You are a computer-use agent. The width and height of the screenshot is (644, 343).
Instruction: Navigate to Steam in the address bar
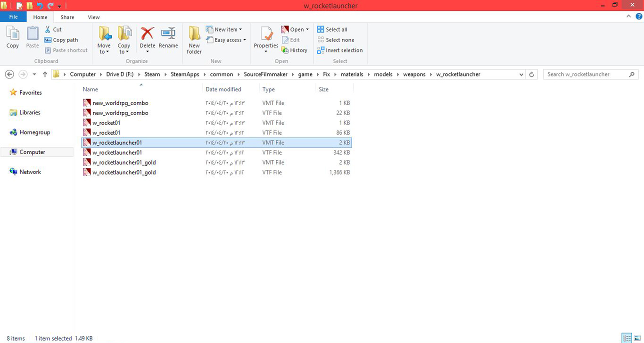tap(152, 75)
